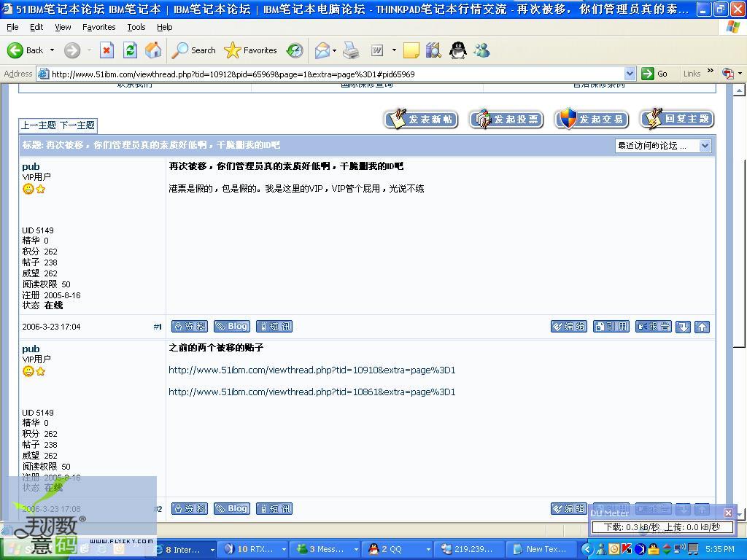Screen dimensions: 747x560
Task: Expand the Internet Explorer taskbar group arrow
Action: pos(212,550)
